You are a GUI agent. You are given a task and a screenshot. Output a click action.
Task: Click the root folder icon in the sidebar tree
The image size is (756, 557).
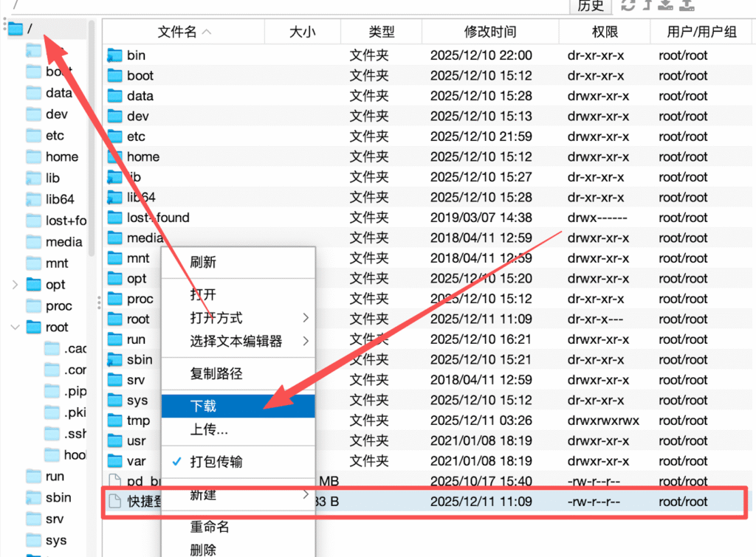pyautogui.click(x=33, y=327)
